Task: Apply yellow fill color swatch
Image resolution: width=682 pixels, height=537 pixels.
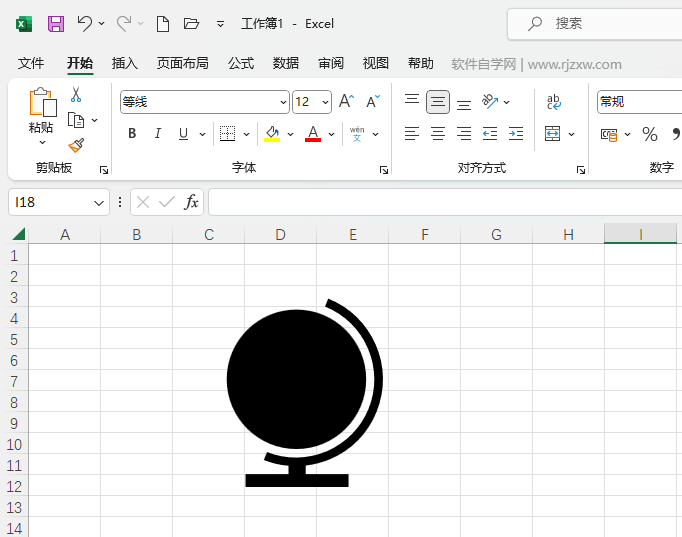Action: (272, 140)
